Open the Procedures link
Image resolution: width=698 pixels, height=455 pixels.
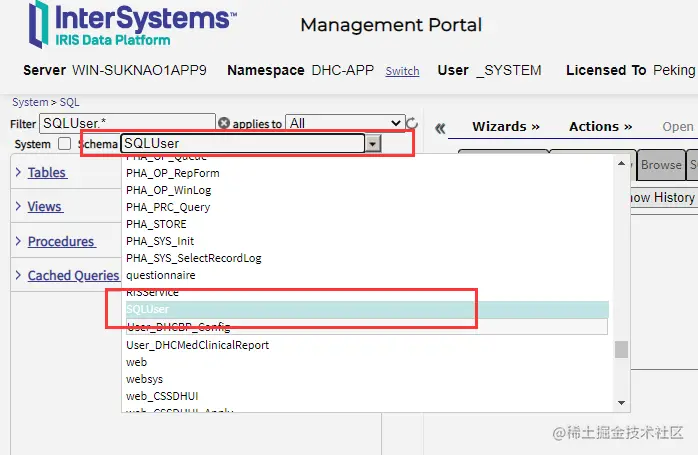click(61, 241)
